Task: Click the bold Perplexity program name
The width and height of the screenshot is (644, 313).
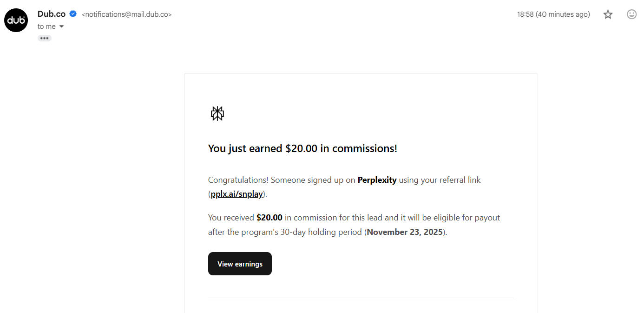Action: (x=377, y=180)
